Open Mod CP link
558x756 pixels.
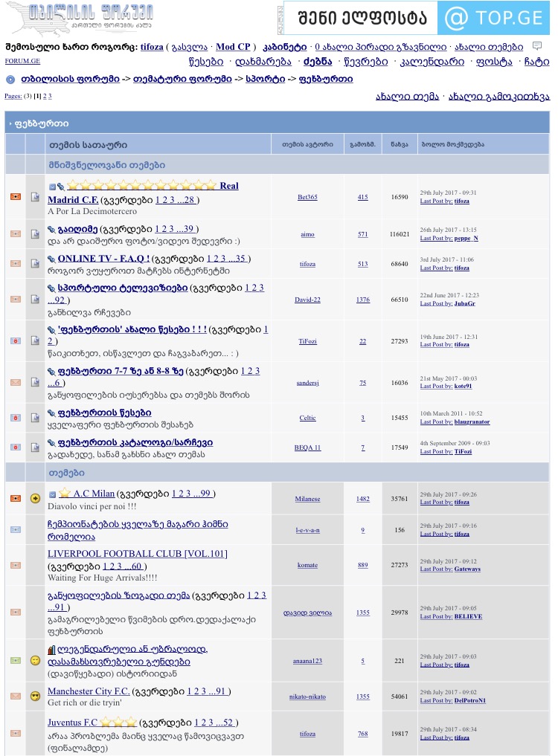tap(233, 47)
